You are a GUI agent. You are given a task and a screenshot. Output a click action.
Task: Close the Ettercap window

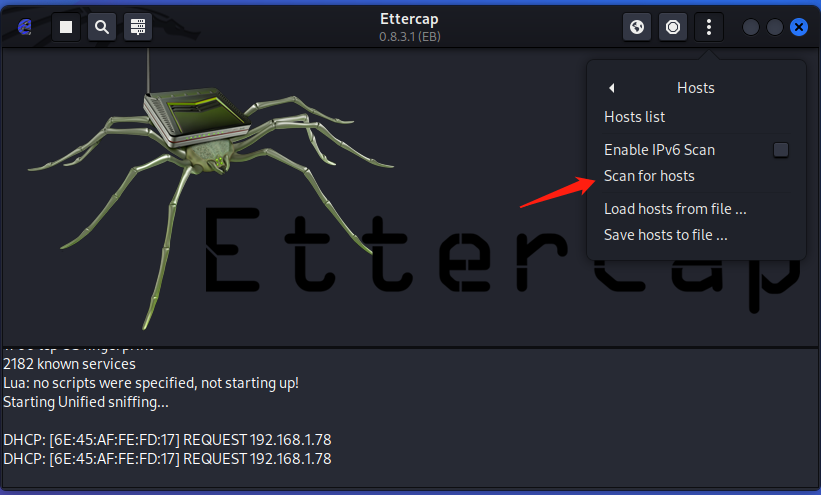tap(799, 27)
